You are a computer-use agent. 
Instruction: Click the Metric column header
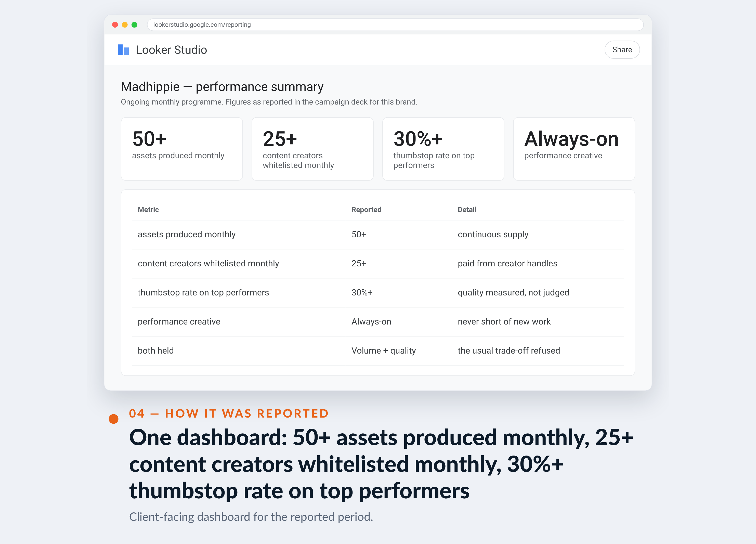(x=148, y=210)
